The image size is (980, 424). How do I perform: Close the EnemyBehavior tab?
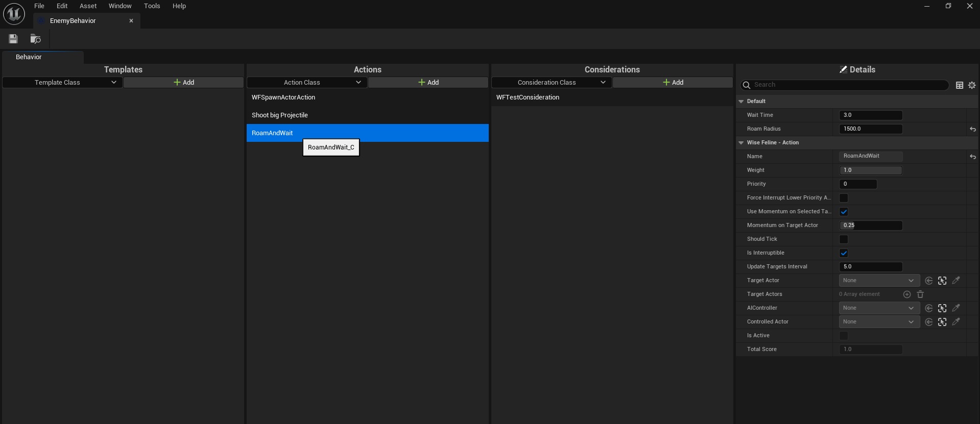click(x=131, y=21)
